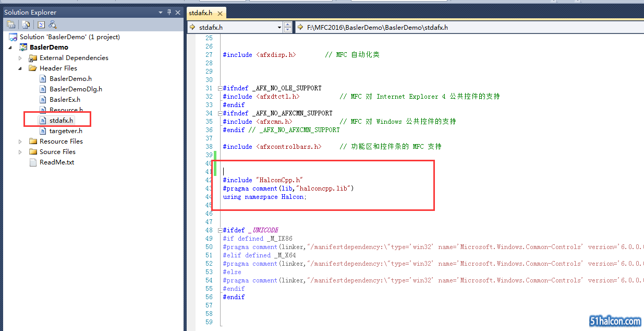Open Solution Explorer window position dropdown arrow
The height and width of the screenshot is (331, 644).
[x=161, y=12]
